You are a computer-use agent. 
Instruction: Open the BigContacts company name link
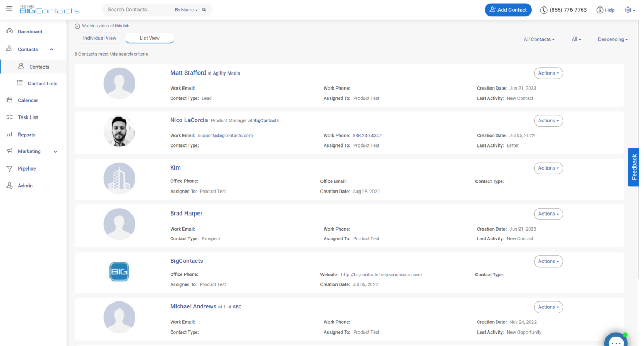tap(186, 261)
